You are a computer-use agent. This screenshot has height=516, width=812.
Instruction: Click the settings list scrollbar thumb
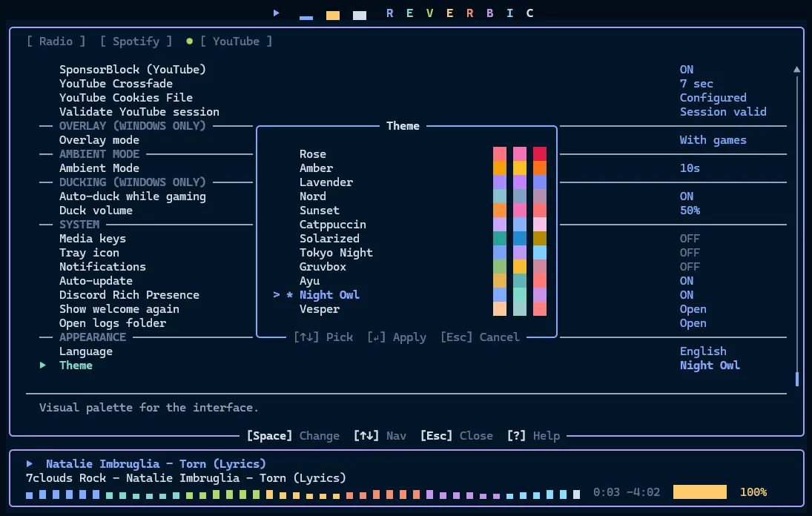pyautogui.click(x=796, y=379)
